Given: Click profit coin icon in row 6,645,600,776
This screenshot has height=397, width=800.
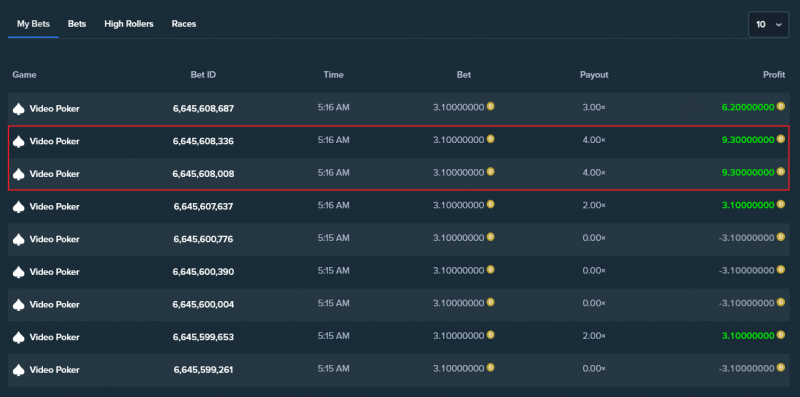Looking at the screenshot, I should [781, 237].
